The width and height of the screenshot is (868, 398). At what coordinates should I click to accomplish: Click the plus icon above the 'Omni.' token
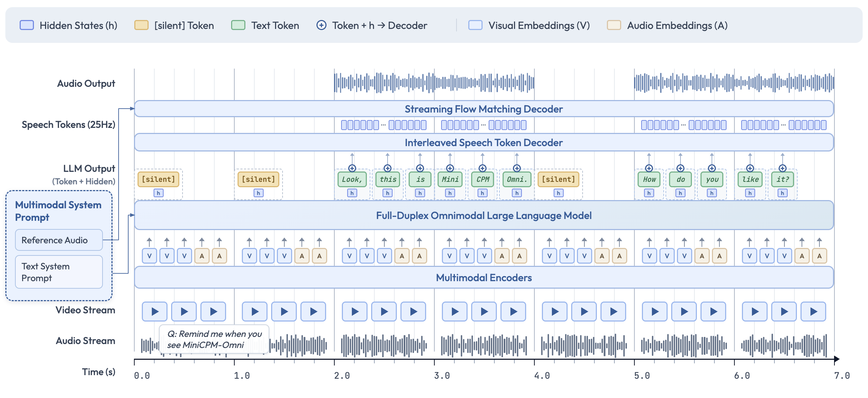(517, 168)
